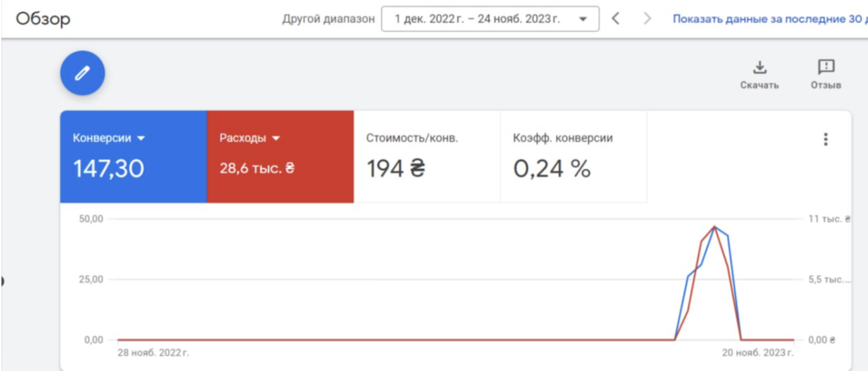This screenshot has width=868, height=371.
Task: Select Коэфф. конверсии metric card
Action: (574, 156)
